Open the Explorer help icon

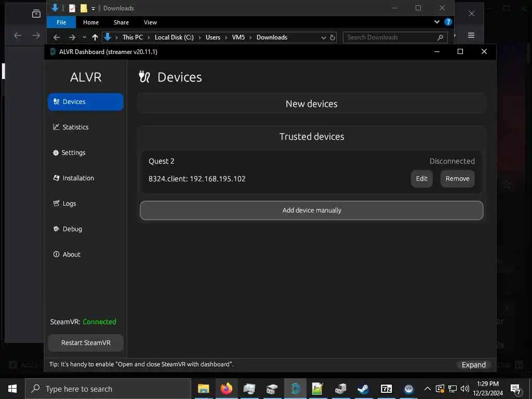448,22
